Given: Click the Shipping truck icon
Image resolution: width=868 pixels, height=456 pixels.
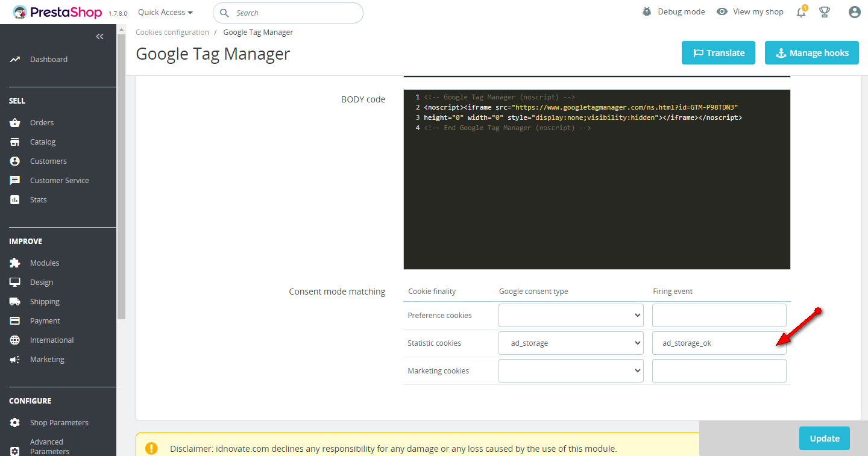Looking at the screenshot, I should pos(15,302).
